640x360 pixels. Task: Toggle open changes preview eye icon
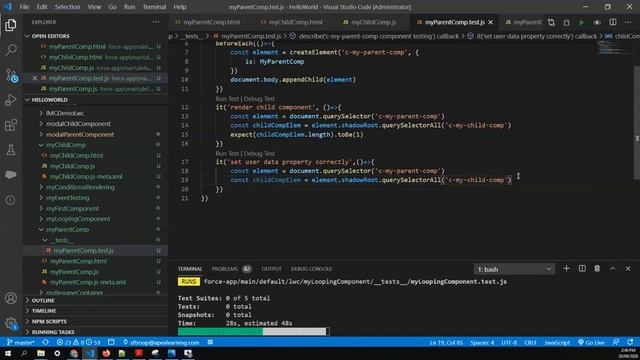(597, 22)
